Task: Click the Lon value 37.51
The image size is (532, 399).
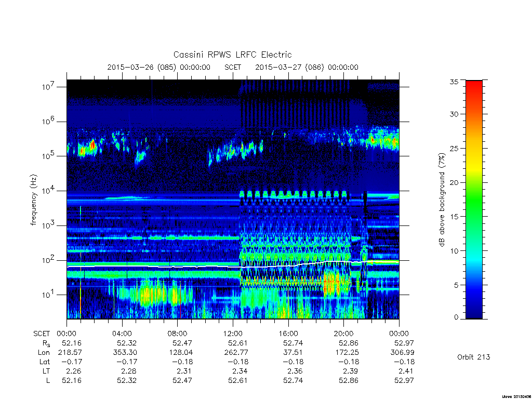Action: pos(293,353)
